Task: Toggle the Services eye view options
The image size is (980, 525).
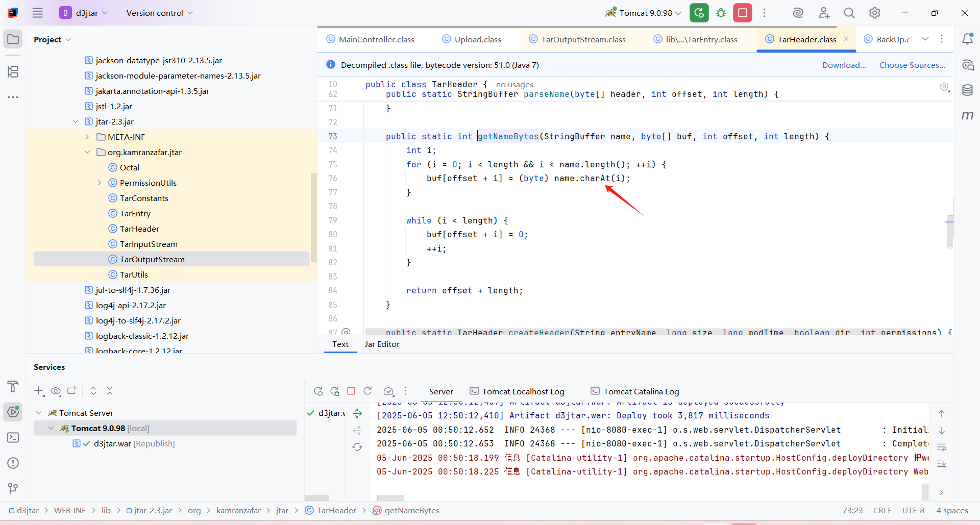Action: click(x=56, y=391)
